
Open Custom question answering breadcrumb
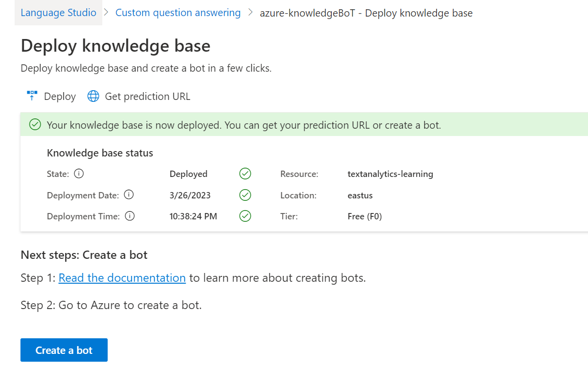coord(178,13)
